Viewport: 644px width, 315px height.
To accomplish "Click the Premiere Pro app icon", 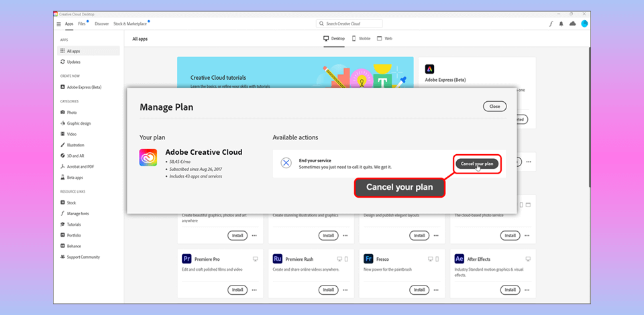I will point(186,259).
